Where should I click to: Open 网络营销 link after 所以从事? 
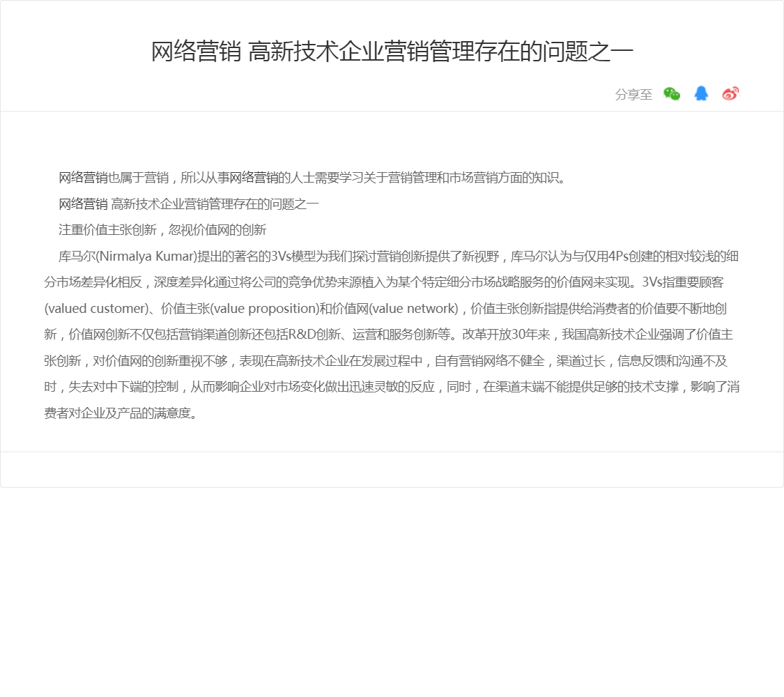point(254,178)
